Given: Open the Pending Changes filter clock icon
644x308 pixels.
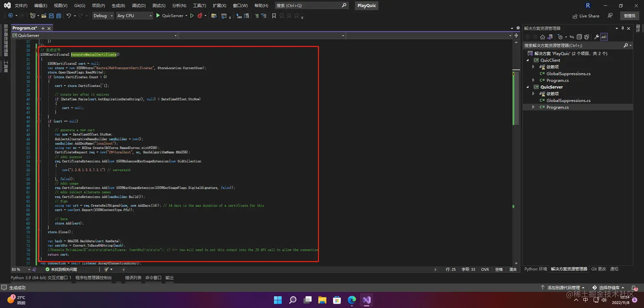Looking at the screenshot, I should (x=560, y=37).
